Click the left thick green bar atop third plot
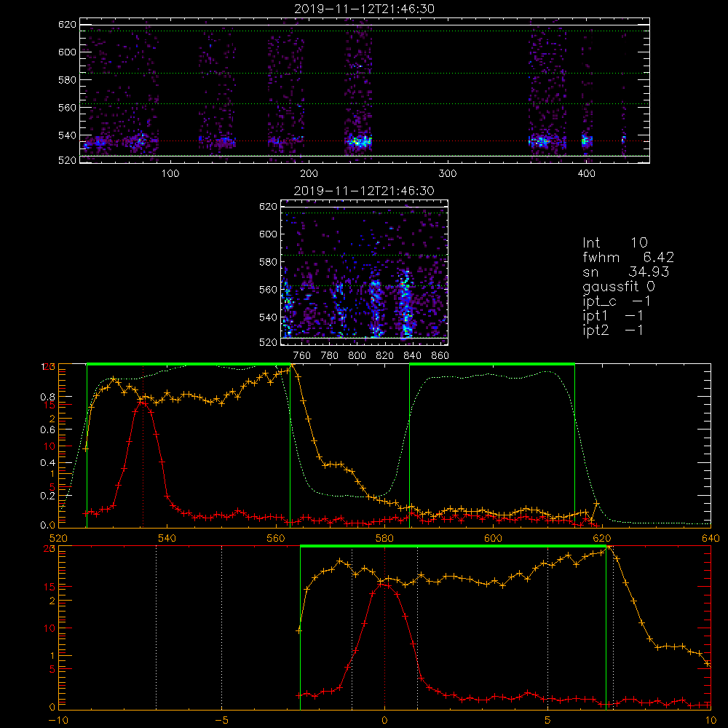This screenshot has width=728, height=728. click(189, 364)
